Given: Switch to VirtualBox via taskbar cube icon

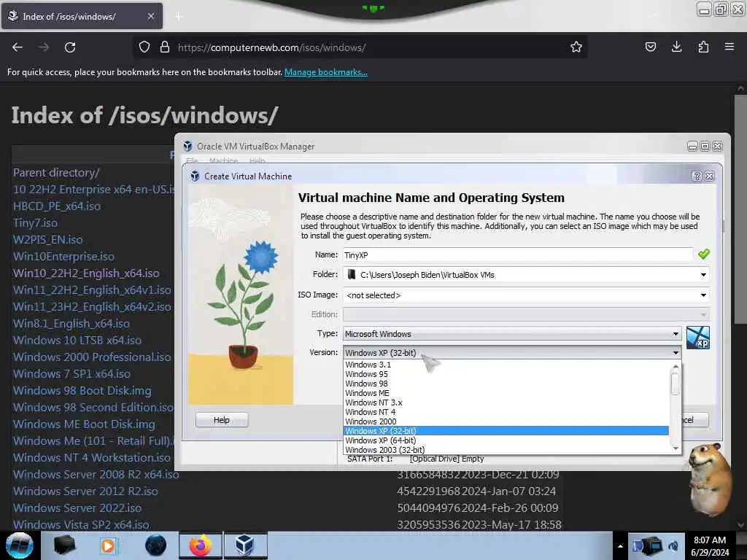Looking at the screenshot, I should (x=245, y=545).
